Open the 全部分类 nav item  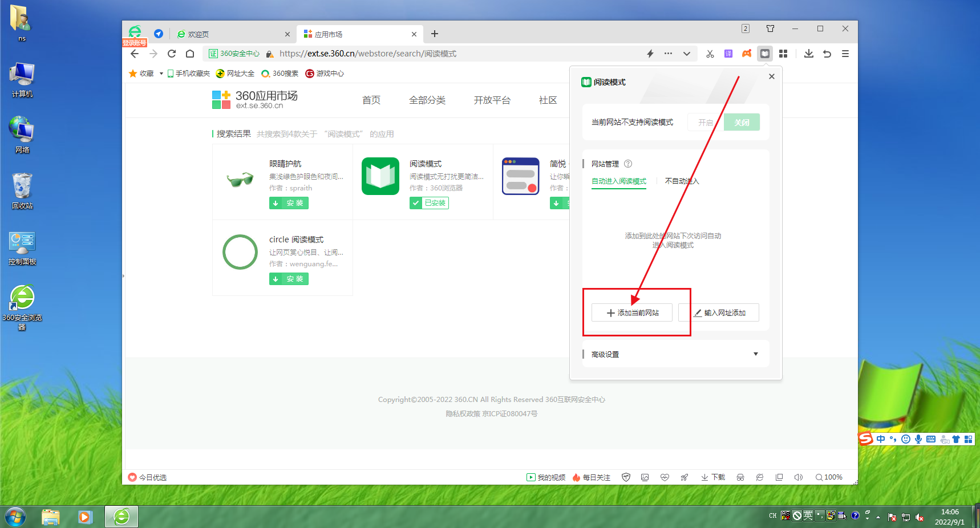click(427, 100)
